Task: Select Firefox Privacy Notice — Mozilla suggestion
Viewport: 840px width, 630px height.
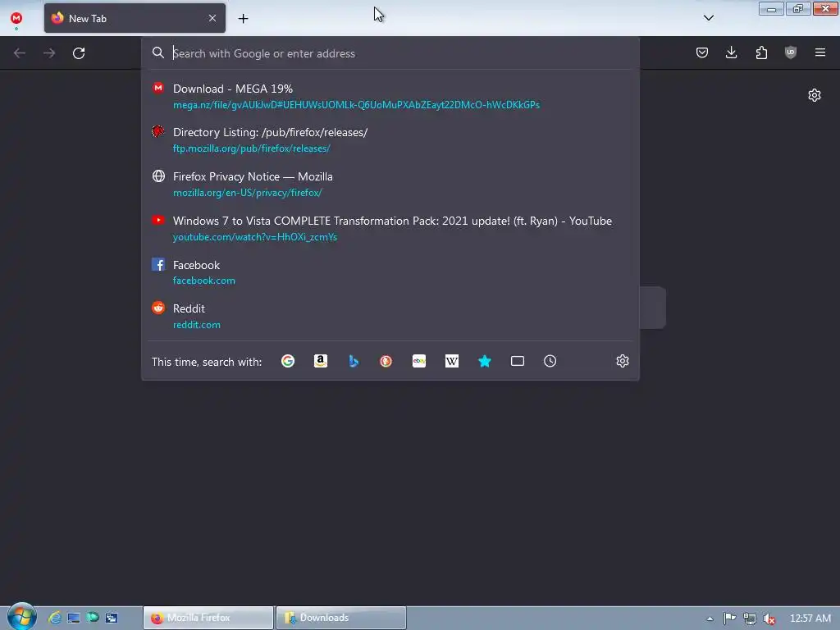Action: click(x=390, y=184)
